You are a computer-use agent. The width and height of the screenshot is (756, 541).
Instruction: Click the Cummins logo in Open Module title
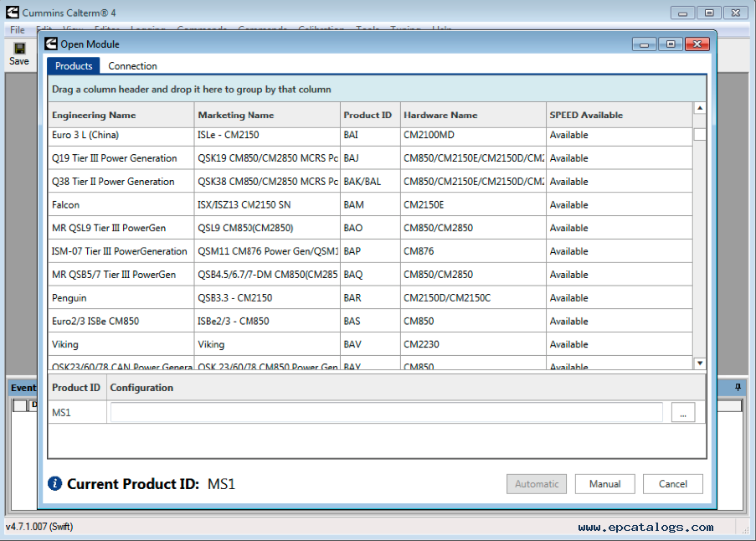tap(51, 44)
